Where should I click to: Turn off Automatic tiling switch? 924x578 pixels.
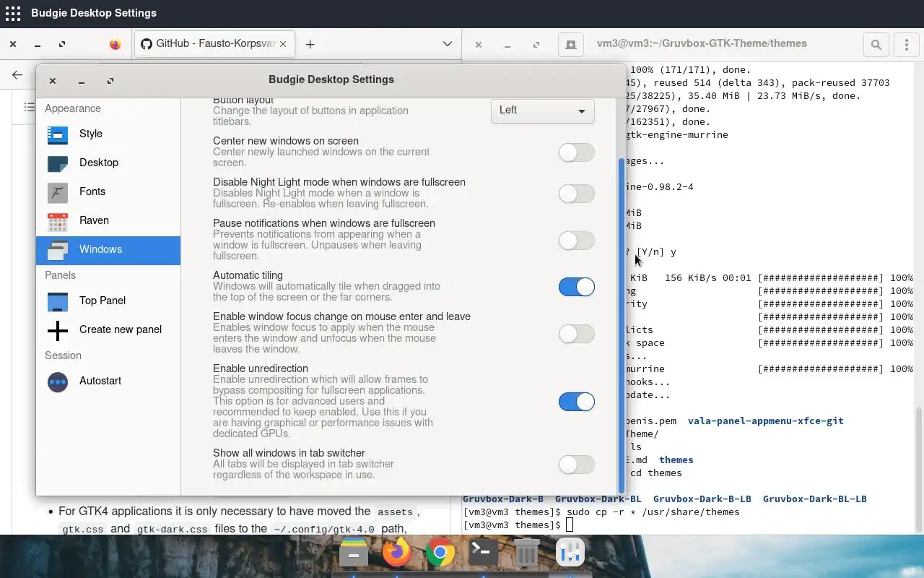tap(576, 287)
